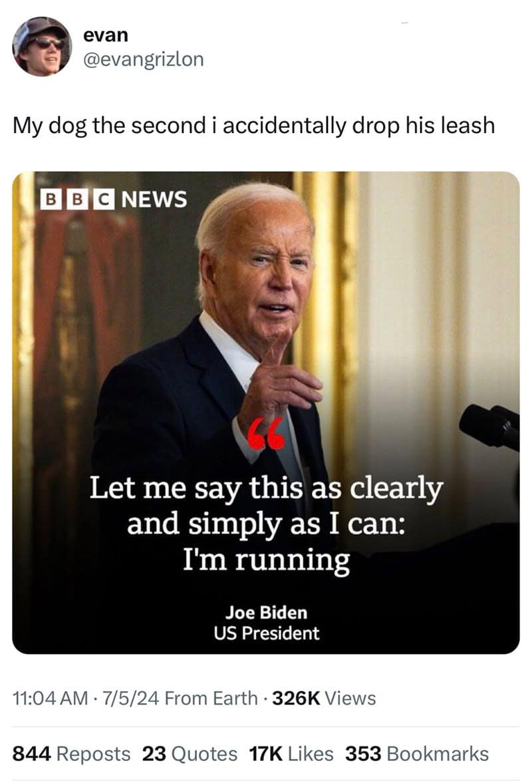Show the 844 Reposts list

pos(71,754)
